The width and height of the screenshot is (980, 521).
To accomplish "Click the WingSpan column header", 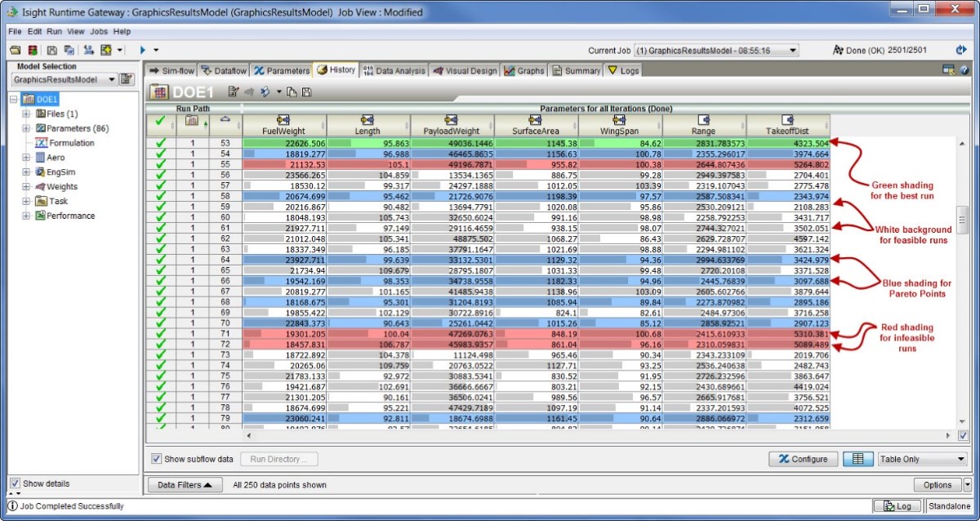I will [x=619, y=125].
